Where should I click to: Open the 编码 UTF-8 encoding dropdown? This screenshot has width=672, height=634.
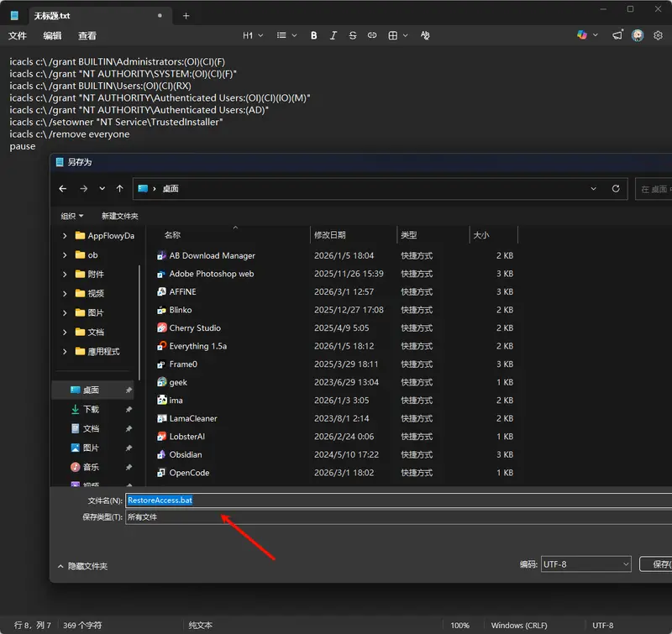pyautogui.click(x=585, y=564)
